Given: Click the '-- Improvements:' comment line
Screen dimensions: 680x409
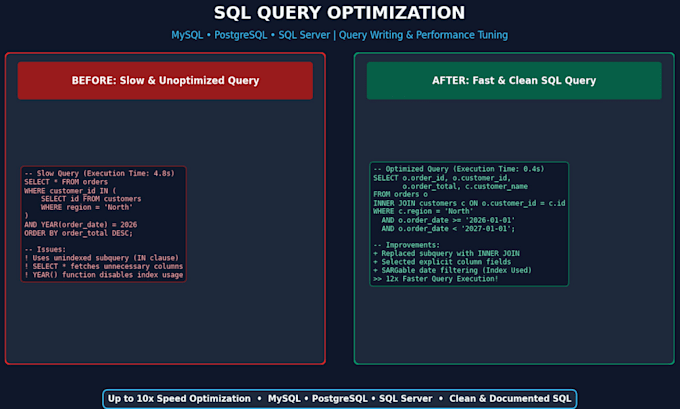Looking at the screenshot, I should pyautogui.click(x=406, y=245).
